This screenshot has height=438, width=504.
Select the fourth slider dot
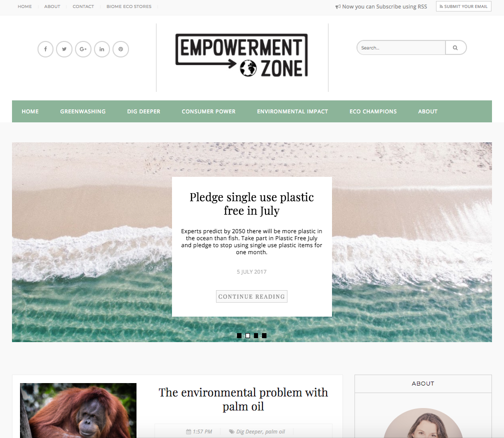264,336
